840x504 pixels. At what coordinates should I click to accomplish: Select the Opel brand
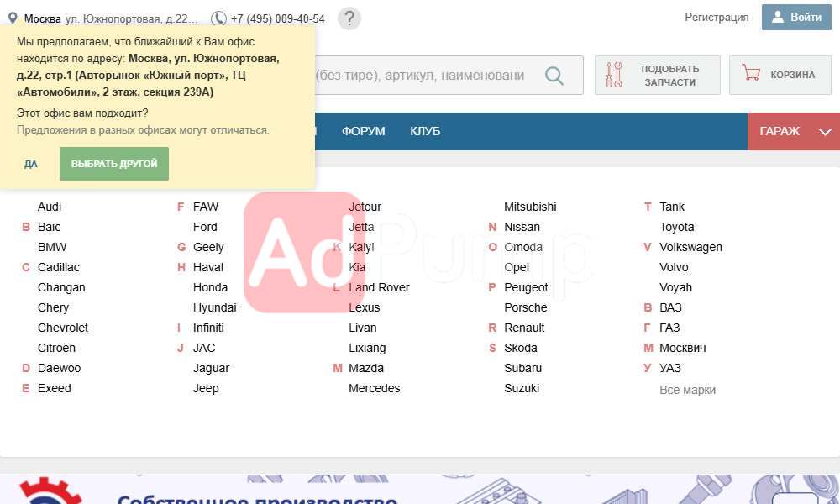coord(517,267)
